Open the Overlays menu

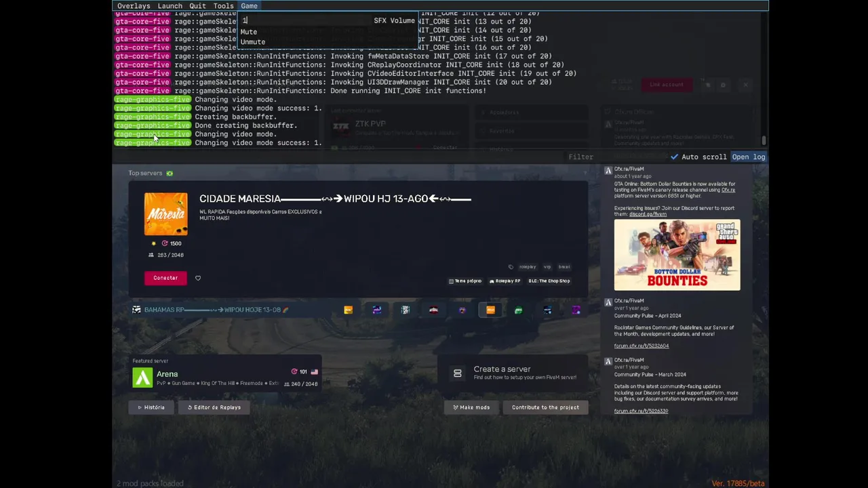[134, 6]
